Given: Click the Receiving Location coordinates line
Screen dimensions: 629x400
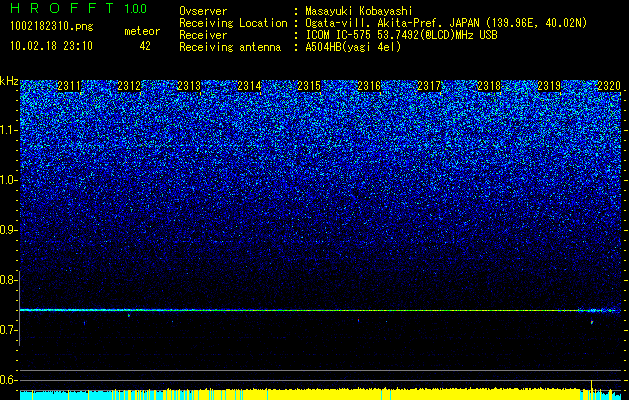Looking at the screenshot, I should click(x=446, y=23).
